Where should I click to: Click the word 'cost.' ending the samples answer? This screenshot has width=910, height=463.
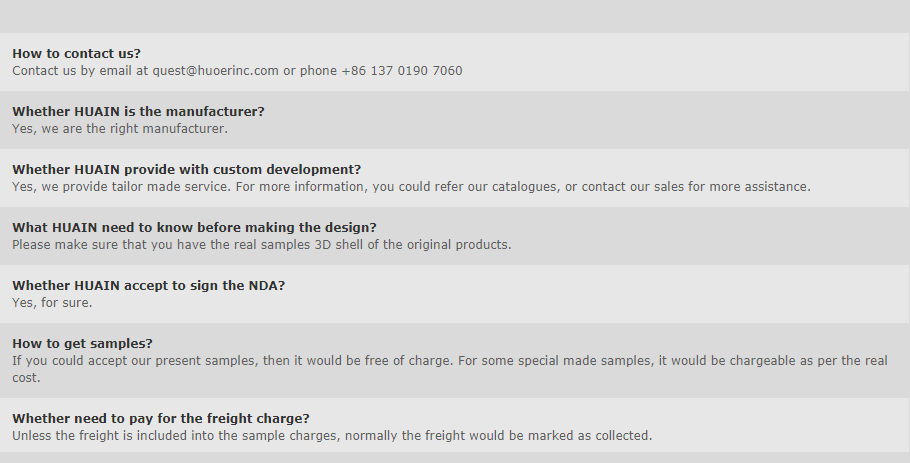26,378
